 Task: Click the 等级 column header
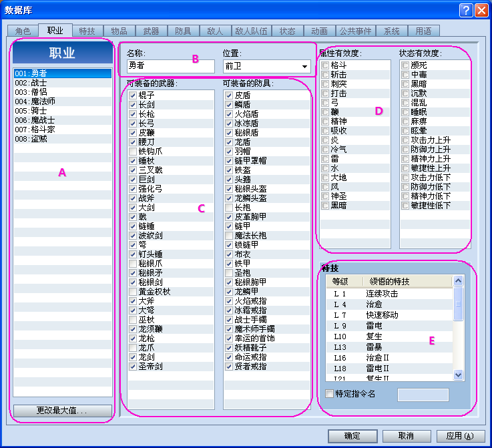point(344,281)
